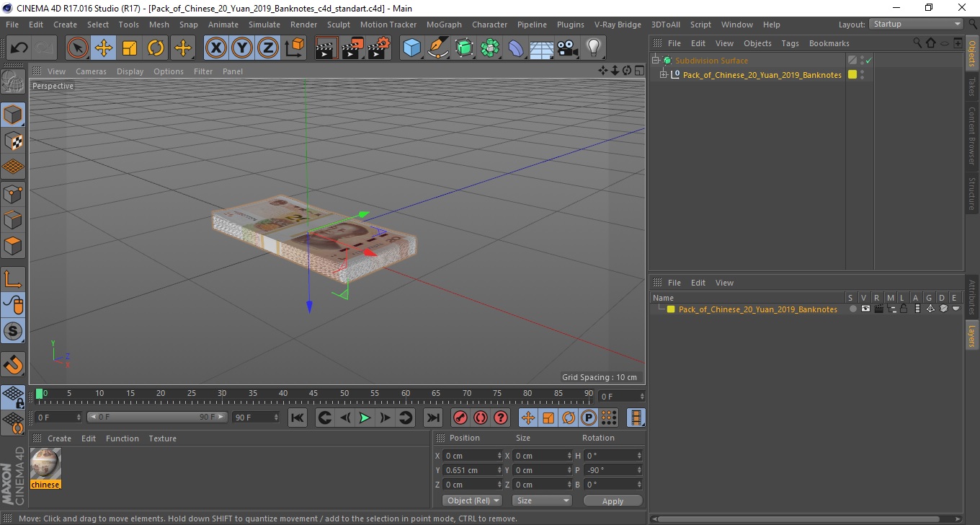Collapse the Subdivision Surface object
Screen dimensions: 980x525
[655, 61]
